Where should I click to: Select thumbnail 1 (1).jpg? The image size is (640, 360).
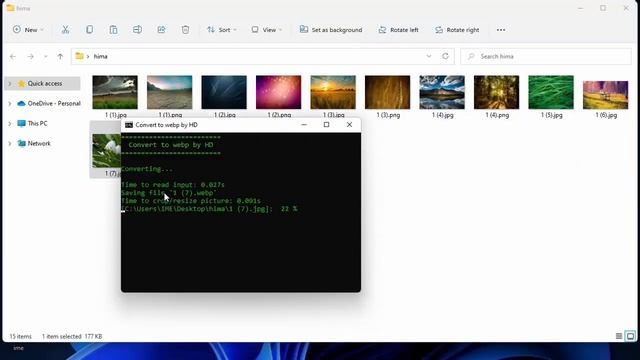point(115,92)
